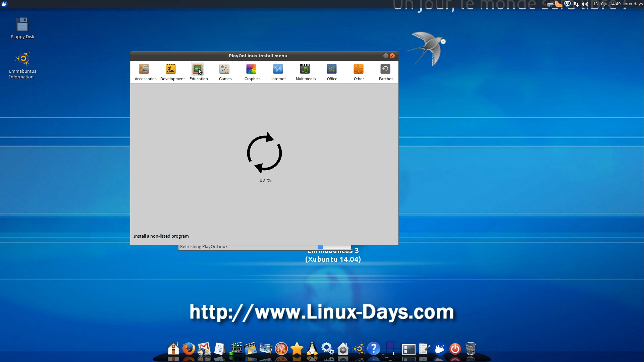Screen dimensions: 644x362
Task: Open Emmabuntus Information desktop icon
Action: click(x=22, y=65)
